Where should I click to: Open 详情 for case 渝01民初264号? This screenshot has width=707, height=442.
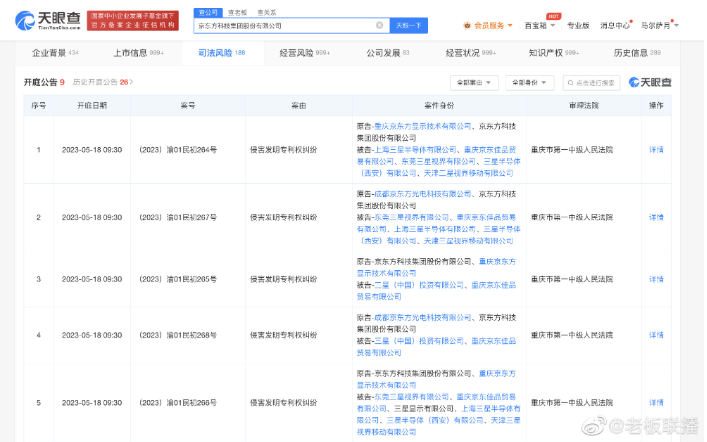[656, 150]
